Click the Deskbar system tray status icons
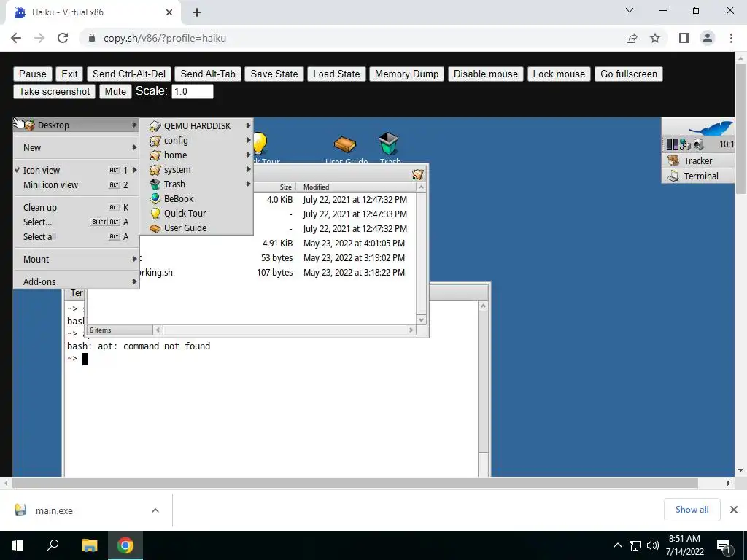 pyautogui.click(x=684, y=144)
